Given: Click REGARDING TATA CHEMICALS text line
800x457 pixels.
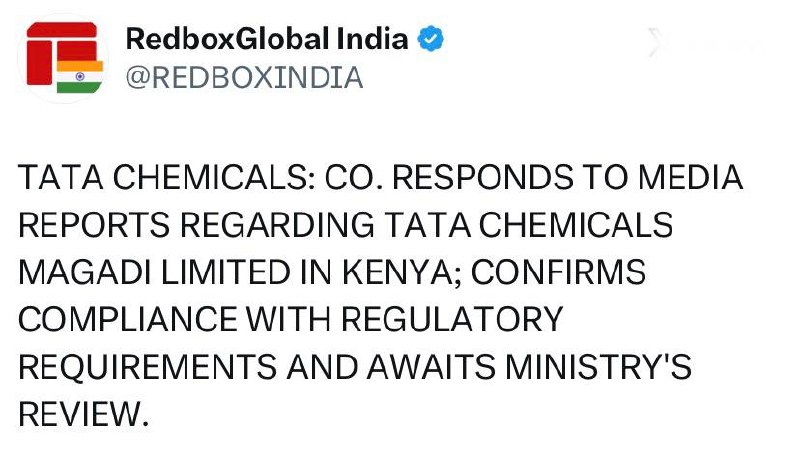Looking at the screenshot, I should pos(427,225).
